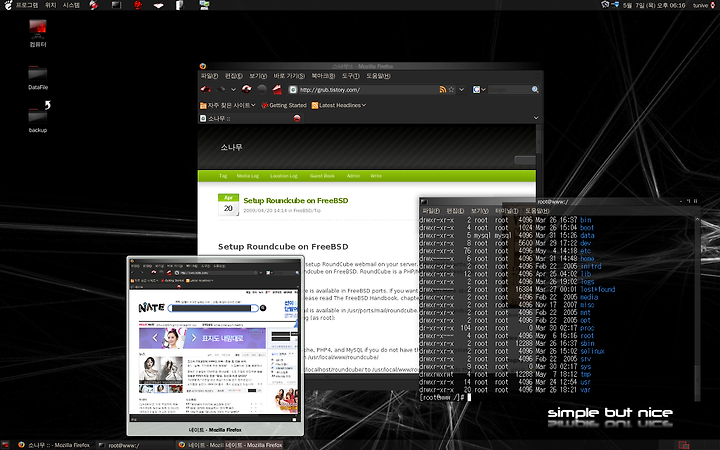This screenshot has height=450, width=720.
Task: Launch the network computers icon in top panel
Action: tap(204, 5)
